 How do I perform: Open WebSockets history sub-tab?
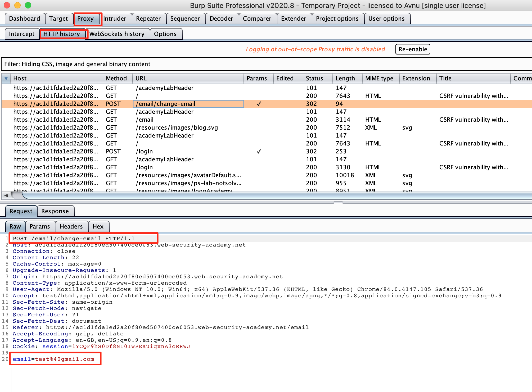[117, 34]
